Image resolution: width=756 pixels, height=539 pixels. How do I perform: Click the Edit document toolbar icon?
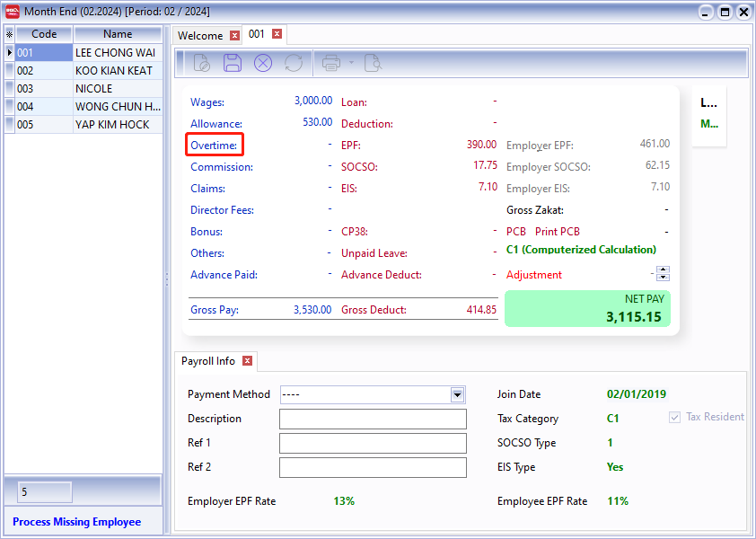pyautogui.click(x=202, y=63)
